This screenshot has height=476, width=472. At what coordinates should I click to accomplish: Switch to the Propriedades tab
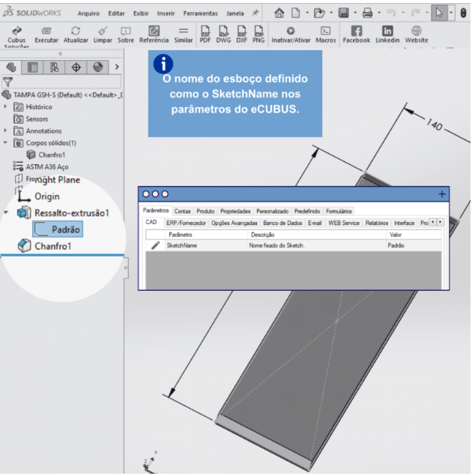[x=235, y=211]
